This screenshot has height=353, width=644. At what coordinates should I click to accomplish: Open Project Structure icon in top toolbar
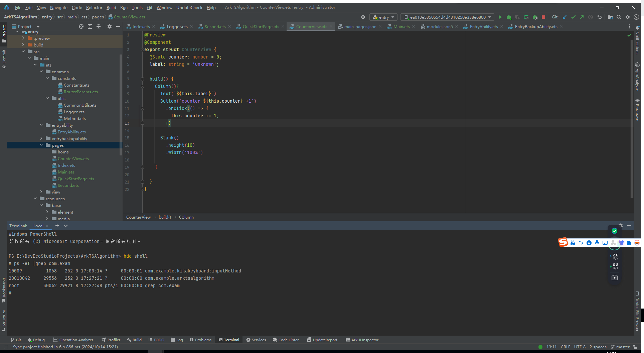(x=610, y=17)
